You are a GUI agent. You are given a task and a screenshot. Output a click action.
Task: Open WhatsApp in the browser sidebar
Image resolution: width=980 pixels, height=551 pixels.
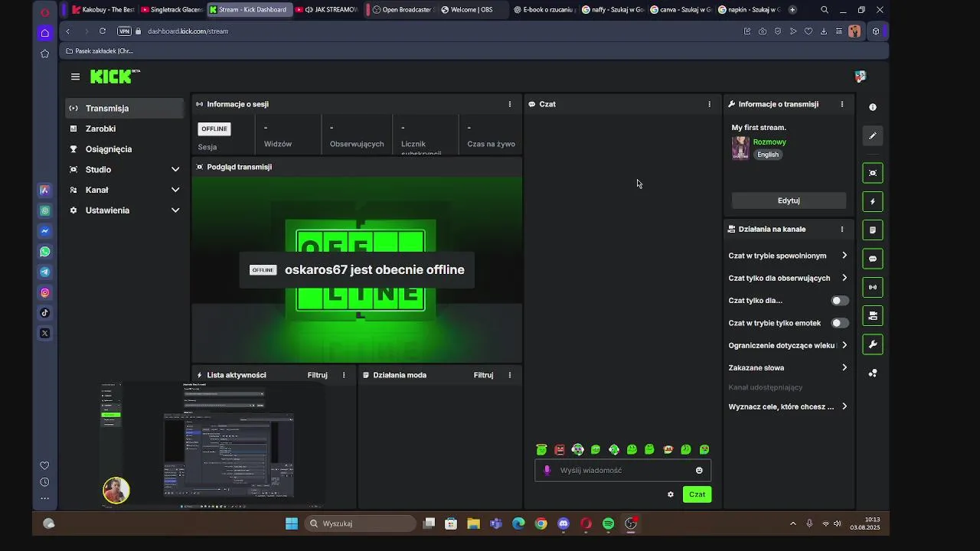45,252
